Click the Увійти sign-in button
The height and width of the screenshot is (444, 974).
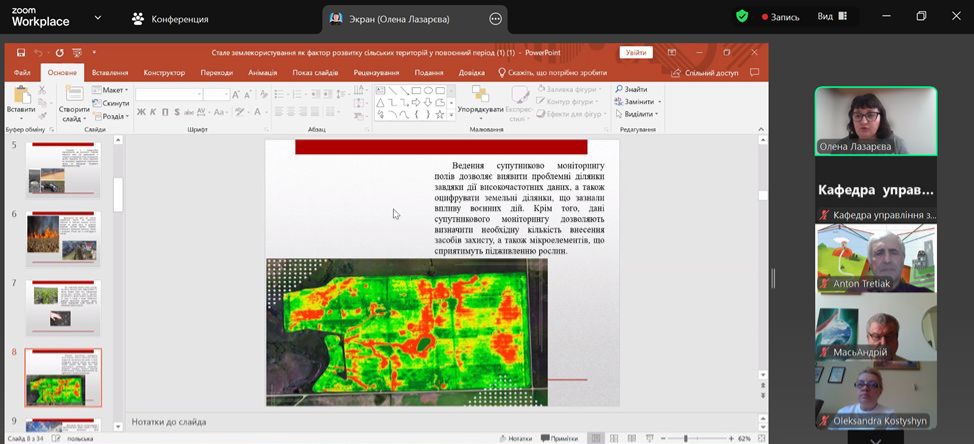635,53
